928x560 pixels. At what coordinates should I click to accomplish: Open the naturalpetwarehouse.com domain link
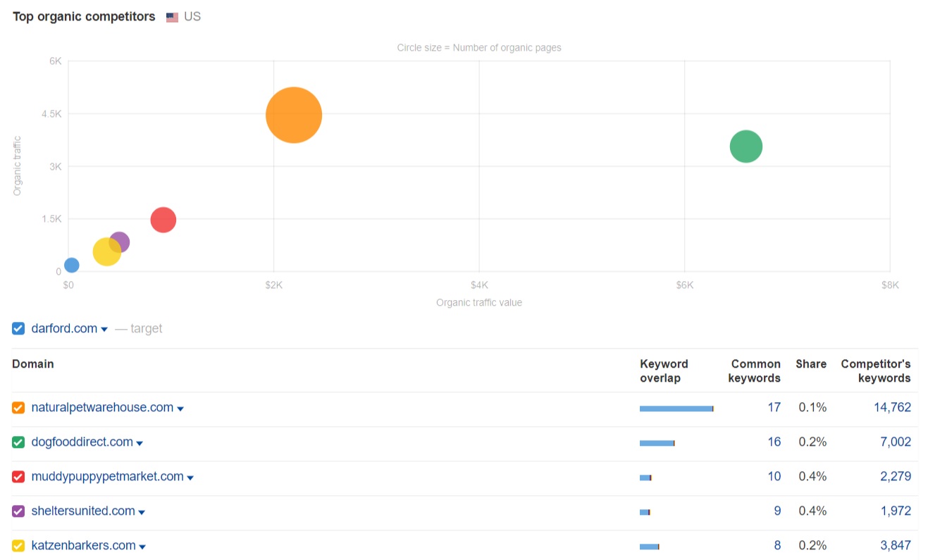[x=102, y=407]
